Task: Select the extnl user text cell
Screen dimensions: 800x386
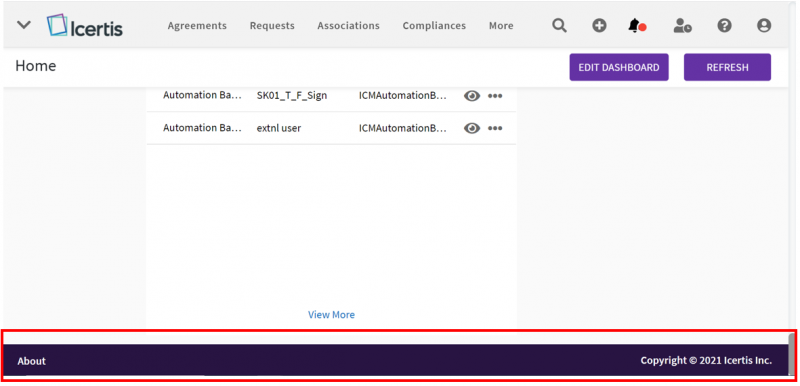Action: [279, 128]
